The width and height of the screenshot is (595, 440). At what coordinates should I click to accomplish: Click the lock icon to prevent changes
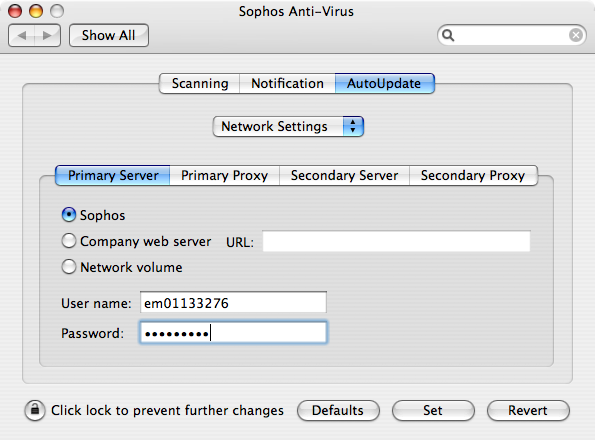(x=35, y=410)
